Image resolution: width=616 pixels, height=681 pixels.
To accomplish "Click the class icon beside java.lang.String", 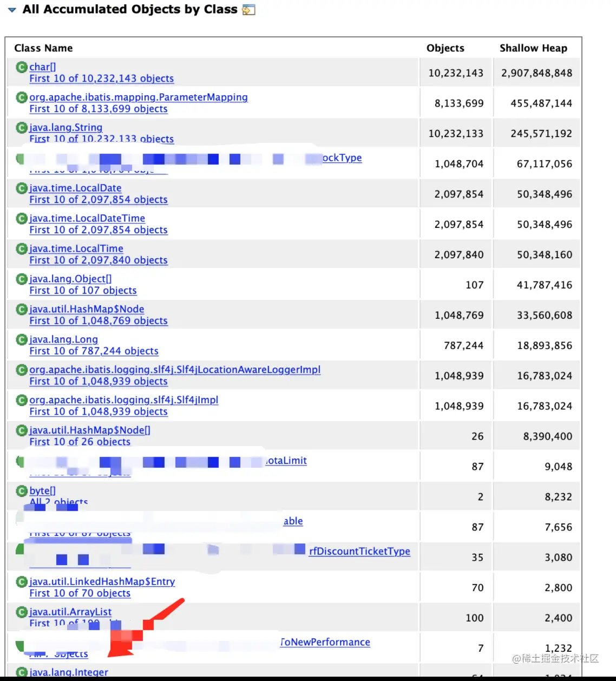I will coord(22,128).
